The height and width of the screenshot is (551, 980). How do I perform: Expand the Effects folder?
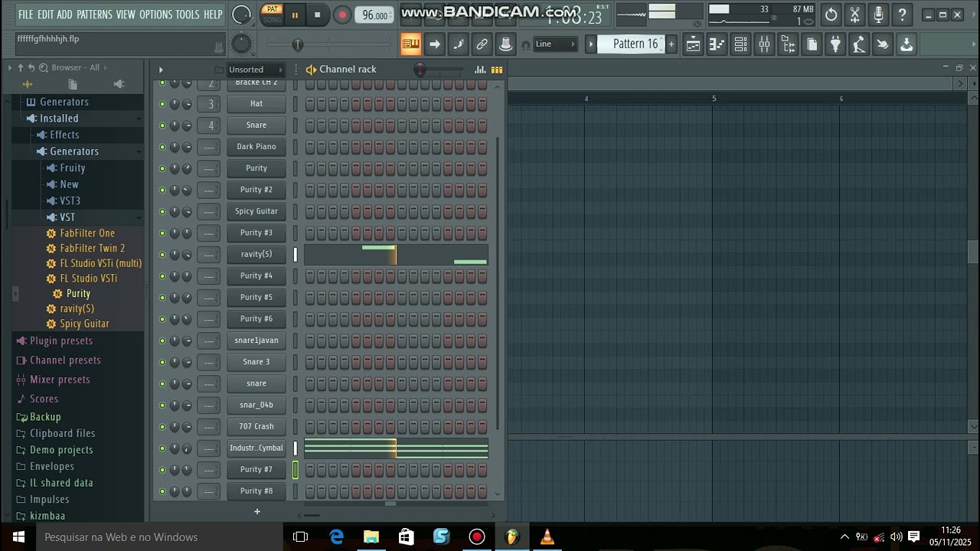(x=64, y=135)
